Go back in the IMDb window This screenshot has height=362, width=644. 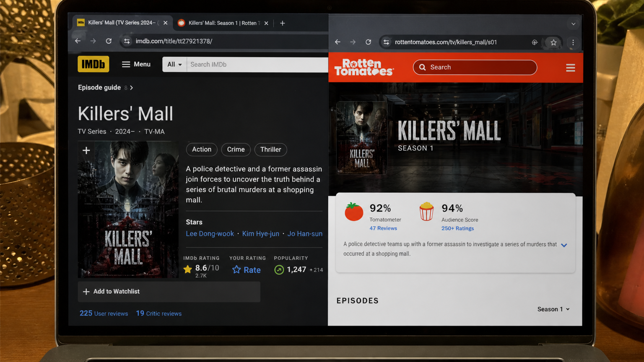point(78,41)
